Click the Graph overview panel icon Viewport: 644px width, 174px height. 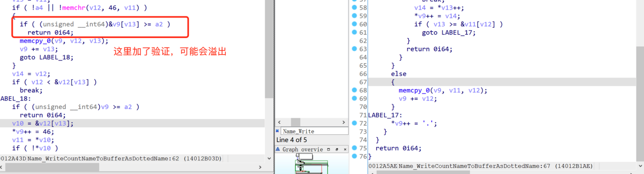278,149
